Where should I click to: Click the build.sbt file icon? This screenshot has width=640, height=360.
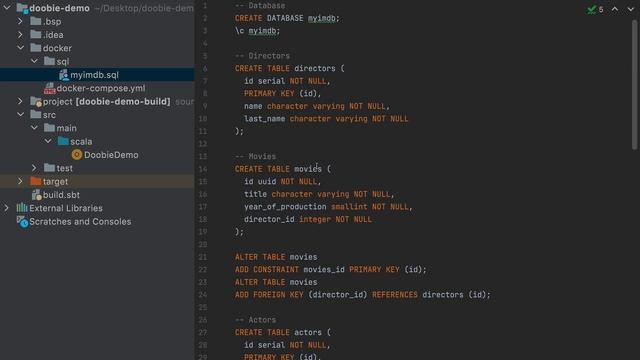pyautogui.click(x=36, y=195)
